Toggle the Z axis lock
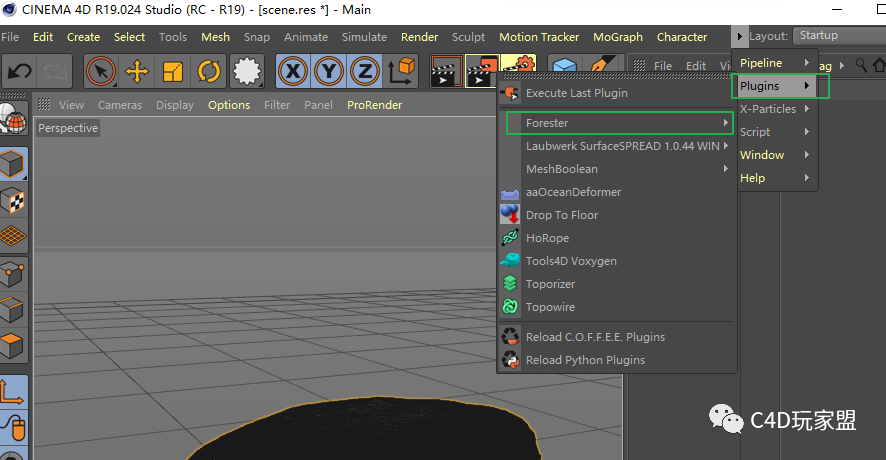 [365, 72]
